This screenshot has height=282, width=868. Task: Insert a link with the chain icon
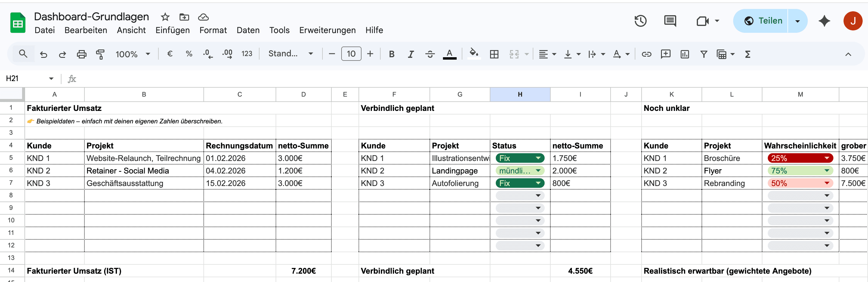[x=646, y=54]
